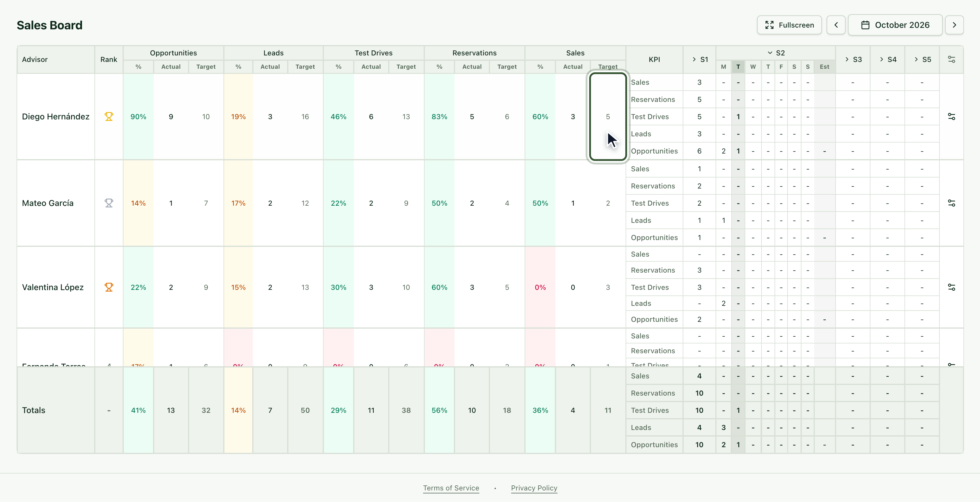The image size is (980, 502).
Task: Click Diego's 83% reservations percentage
Action: click(439, 116)
